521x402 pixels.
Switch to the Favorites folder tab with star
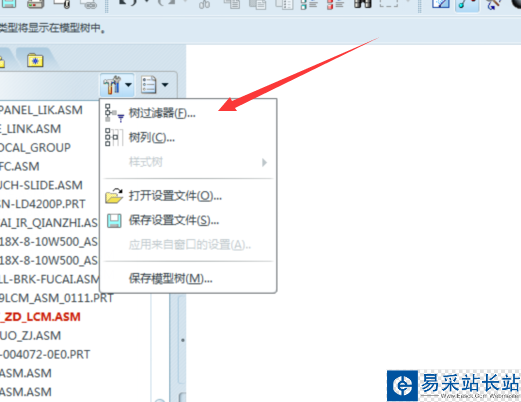35,60
